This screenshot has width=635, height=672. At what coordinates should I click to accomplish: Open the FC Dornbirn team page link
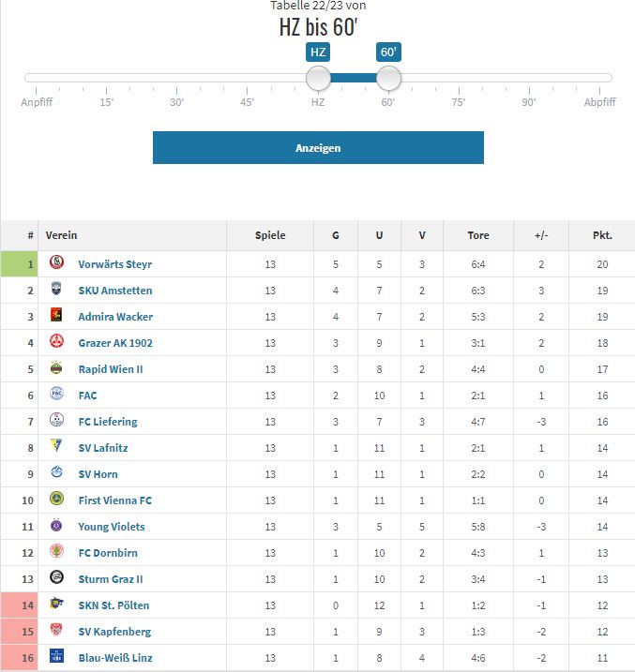tap(108, 553)
